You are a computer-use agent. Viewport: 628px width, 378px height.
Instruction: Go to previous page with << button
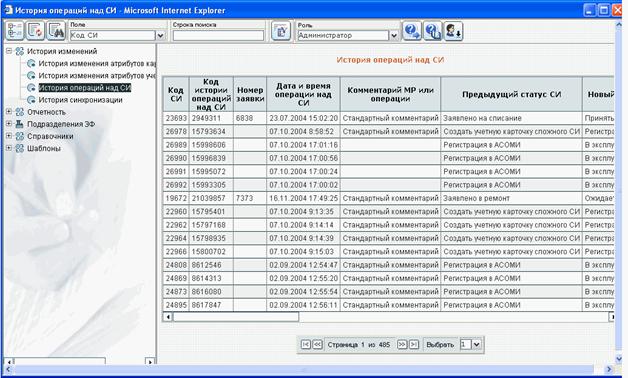click(x=317, y=344)
